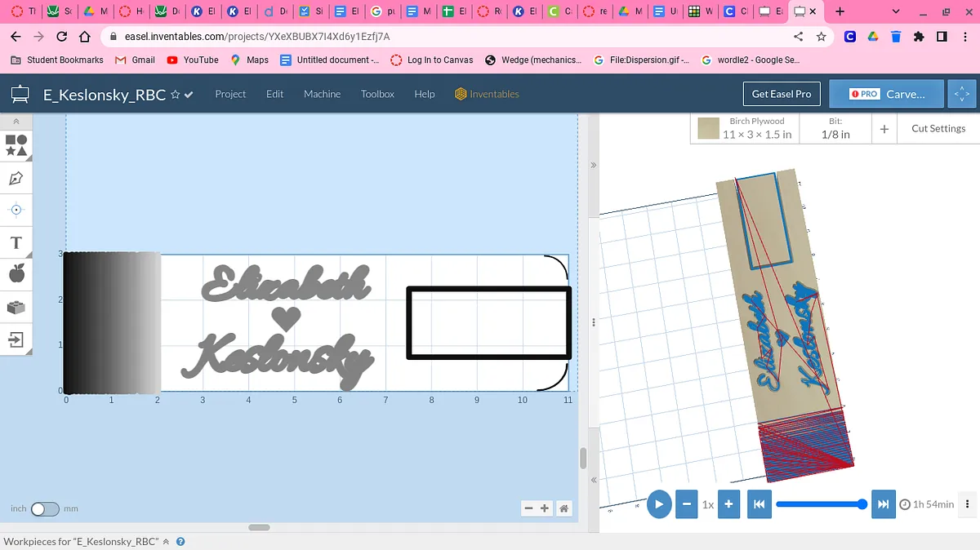Open the tab search dropdown arrow
The width and height of the screenshot is (980, 550).
pyautogui.click(x=896, y=11)
